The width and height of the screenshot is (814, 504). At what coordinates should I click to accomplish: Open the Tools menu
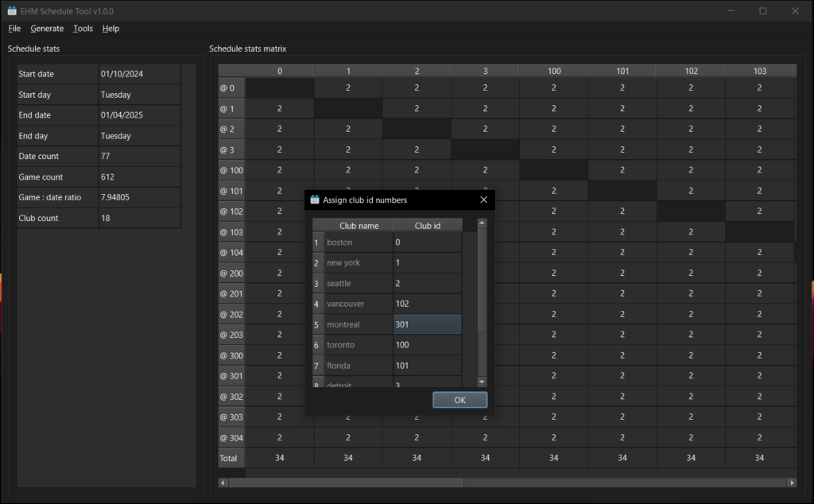coord(83,29)
